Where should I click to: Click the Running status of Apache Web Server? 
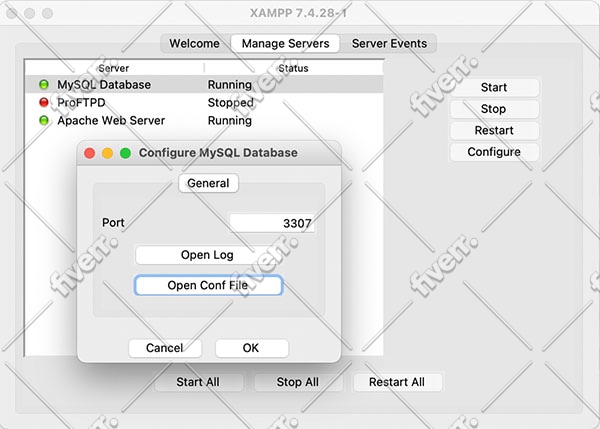point(230,121)
